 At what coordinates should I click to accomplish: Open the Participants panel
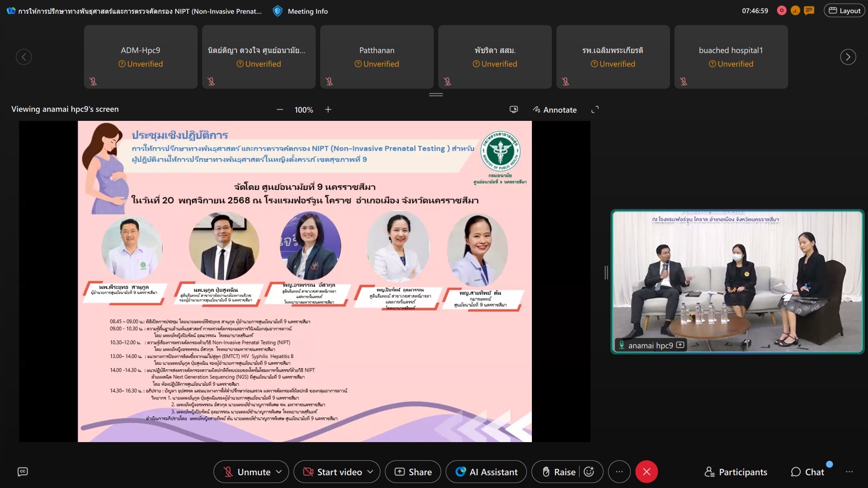point(735,472)
